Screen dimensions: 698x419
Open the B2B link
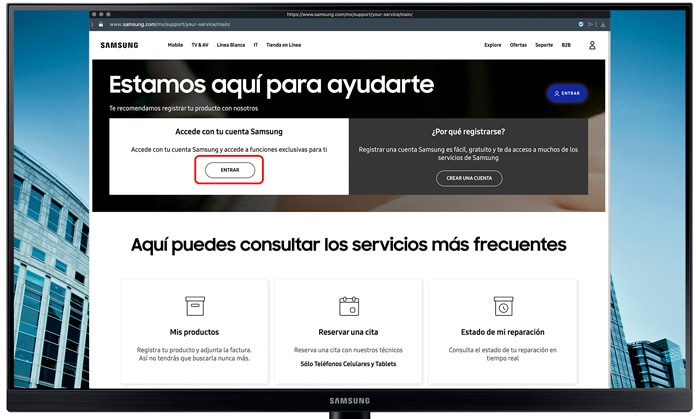[x=566, y=45]
